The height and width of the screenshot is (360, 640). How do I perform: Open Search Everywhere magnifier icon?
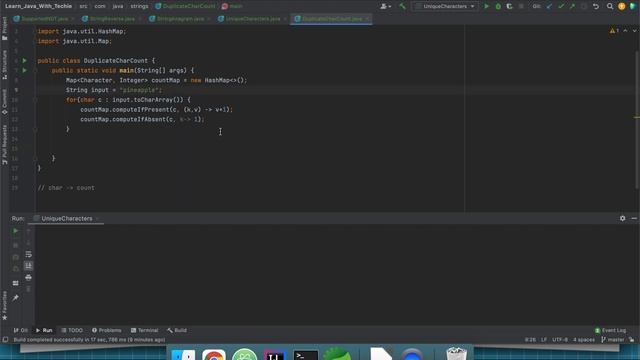coord(610,6)
